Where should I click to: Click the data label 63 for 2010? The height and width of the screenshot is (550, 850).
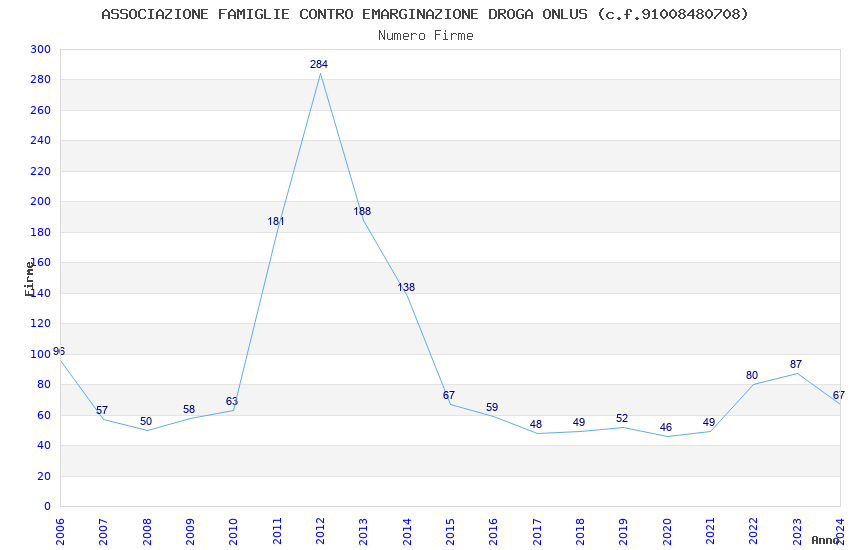[232, 401]
